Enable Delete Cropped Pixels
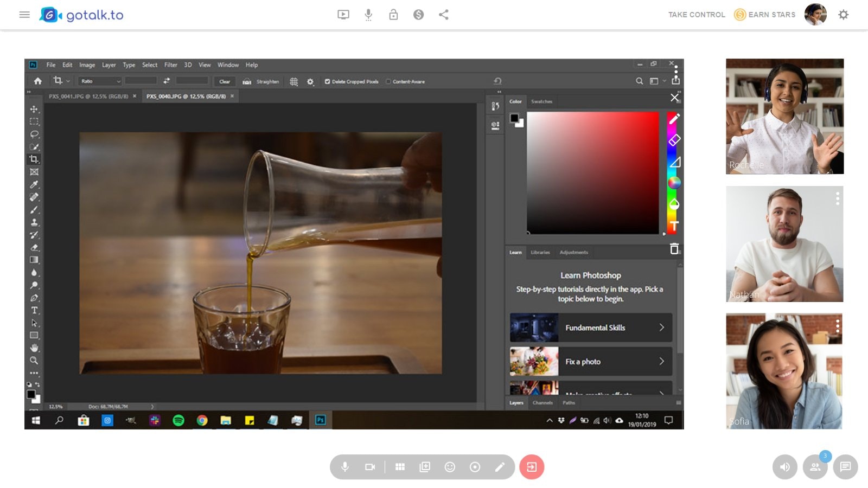Screen dimensions: 868x488 point(328,81)
